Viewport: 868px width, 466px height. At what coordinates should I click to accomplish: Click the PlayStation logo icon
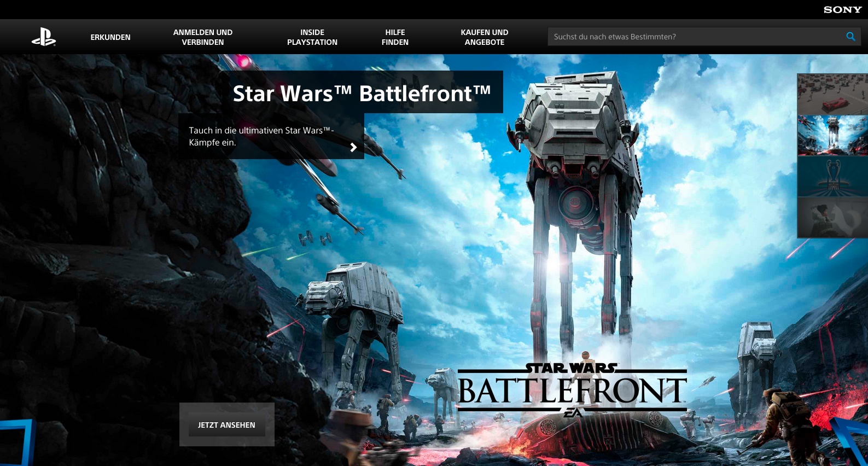point(44,37)
